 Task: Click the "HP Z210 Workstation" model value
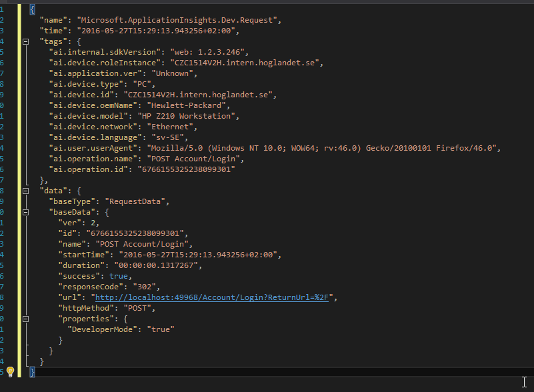coord(186,116)
